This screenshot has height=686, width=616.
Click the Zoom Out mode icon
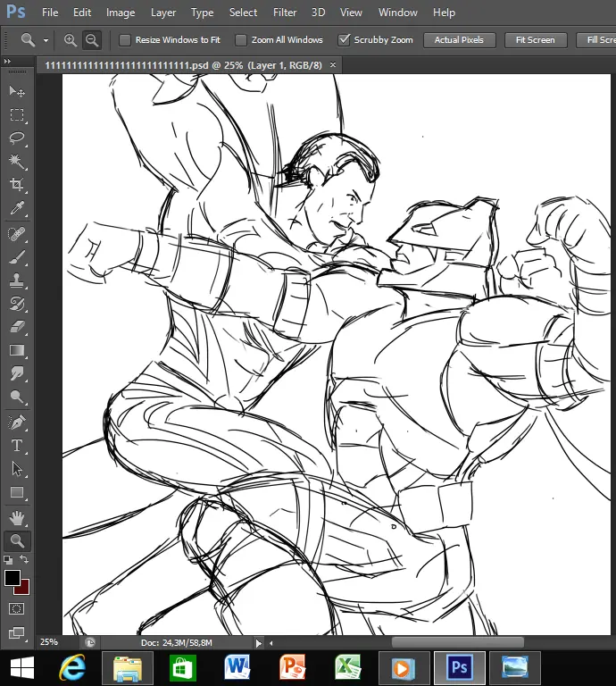click(x=92, y=40)
